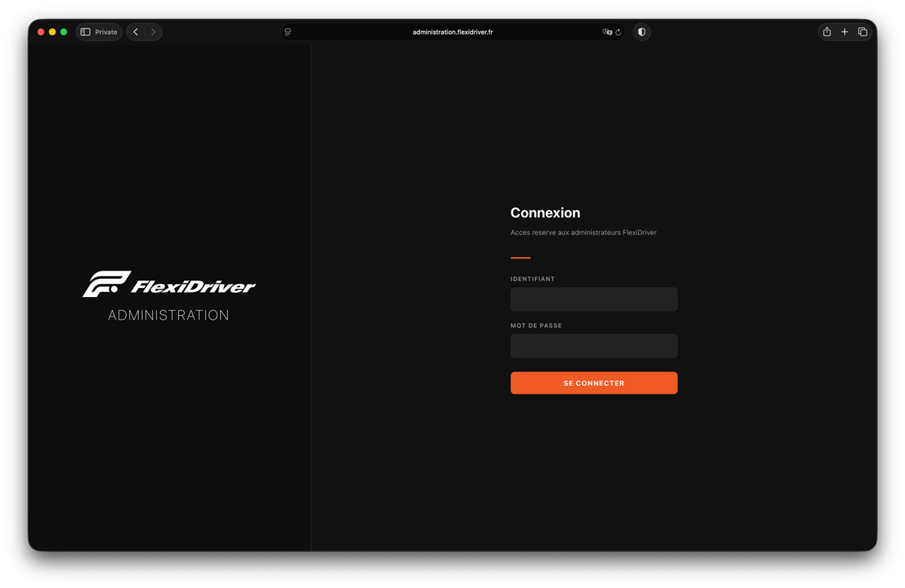Open a new tab with the plus icon
Viewport: 905px width, 588px height.
coord(845,32)
